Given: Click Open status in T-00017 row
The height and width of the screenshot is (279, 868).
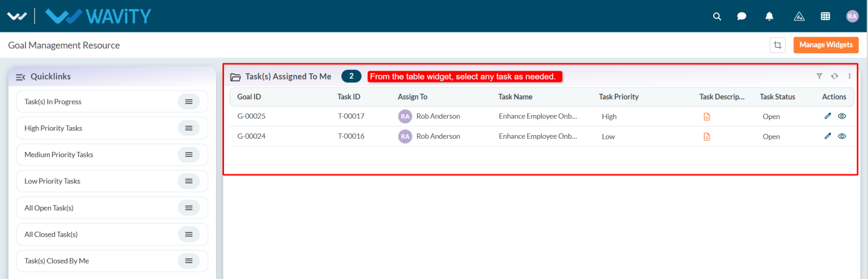Looking at the screenshot, I should tap(771, 116).
